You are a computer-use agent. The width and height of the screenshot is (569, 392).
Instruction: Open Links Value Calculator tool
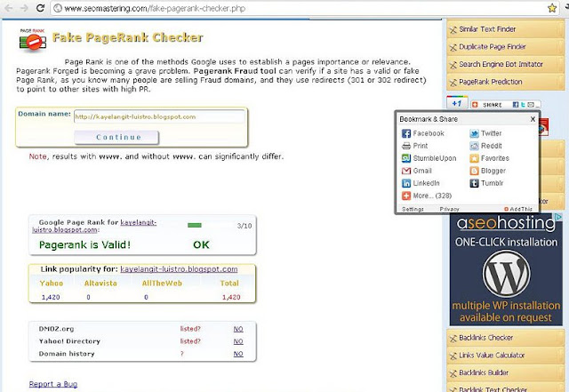[506, 355]
